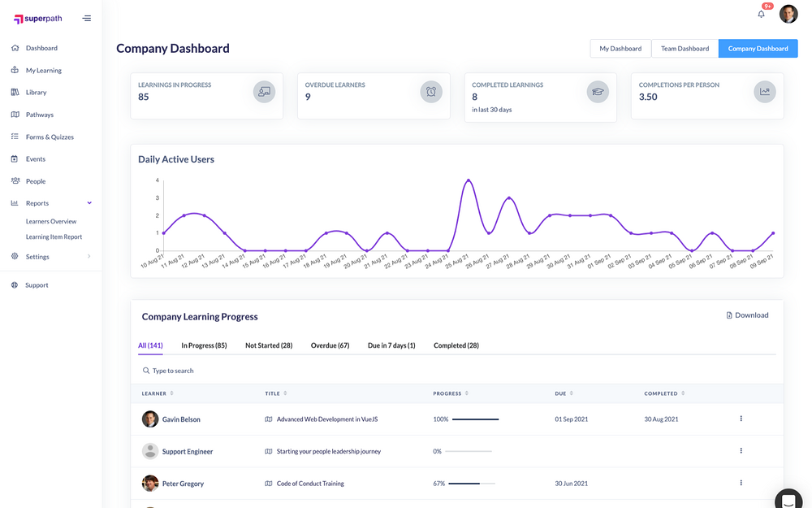Click the Reports bar chart icon
The image size is (812, 508).
tap(15, 203)
